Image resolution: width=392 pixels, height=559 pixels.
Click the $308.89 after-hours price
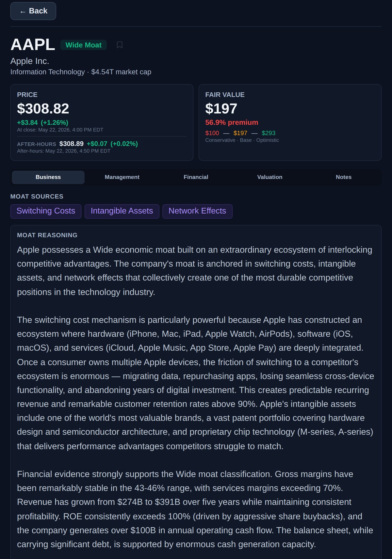click(x=71, y=144)
